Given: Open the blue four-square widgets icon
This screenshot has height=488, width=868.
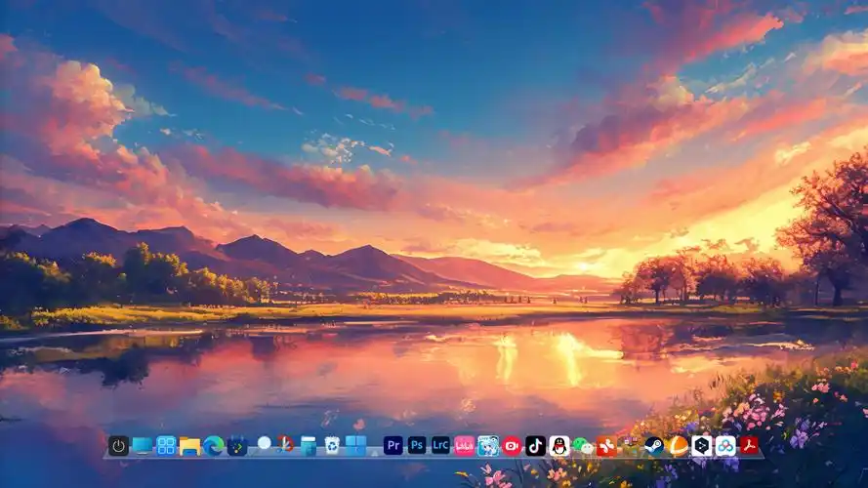Looking at the screenshot, I should click(166, 446).
